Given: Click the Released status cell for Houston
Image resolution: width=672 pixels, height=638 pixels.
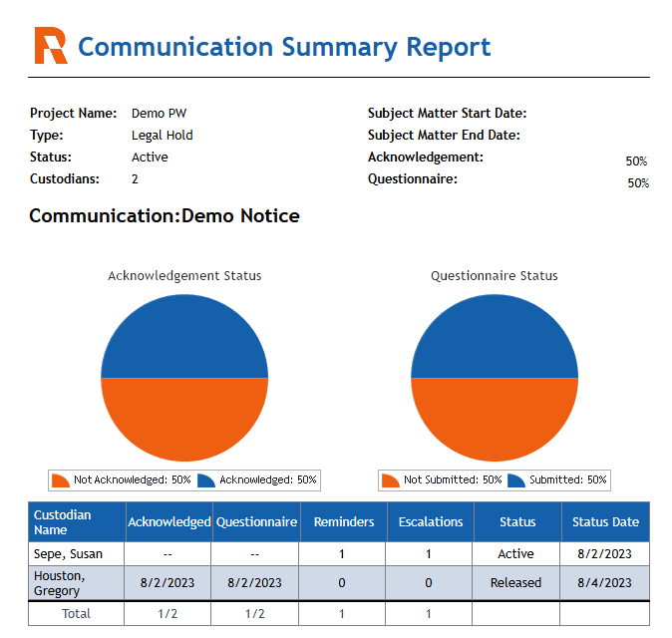Looking at the screenshot, I should coord(516,583).
